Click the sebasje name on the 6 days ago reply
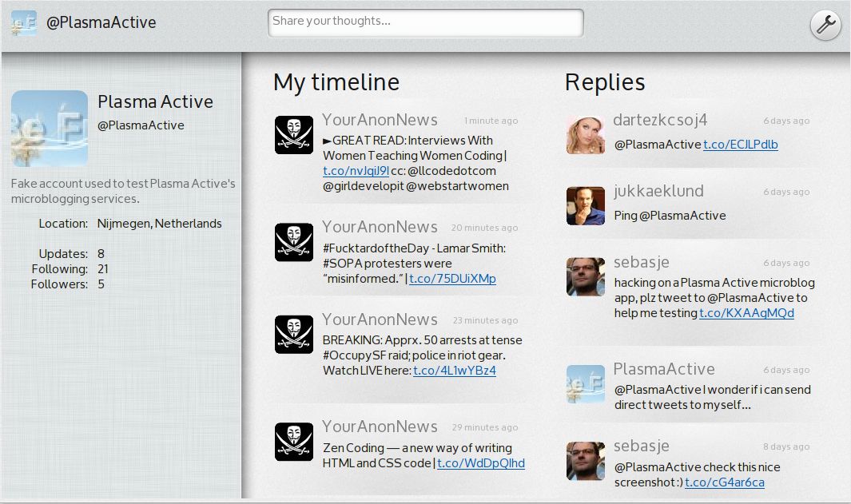Image resolution: width=851 pixels, height=504 pixels. (x=642, y=262)
